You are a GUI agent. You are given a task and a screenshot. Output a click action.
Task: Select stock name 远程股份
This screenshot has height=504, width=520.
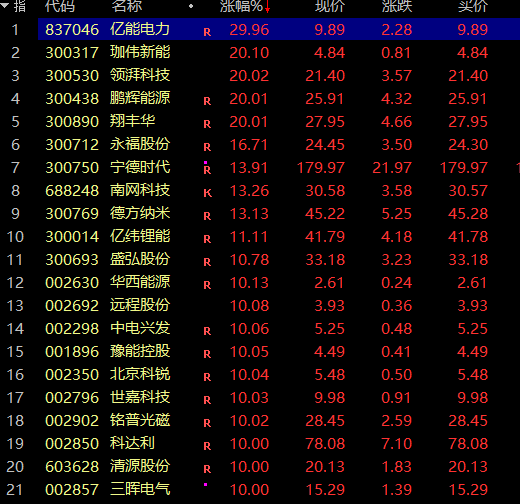coord(140,305)
